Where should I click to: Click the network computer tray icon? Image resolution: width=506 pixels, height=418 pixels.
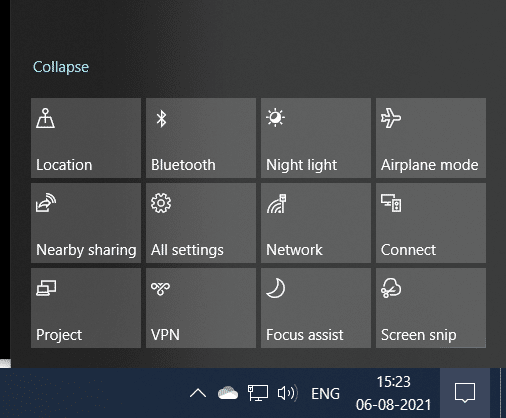[x=257, y=393]
